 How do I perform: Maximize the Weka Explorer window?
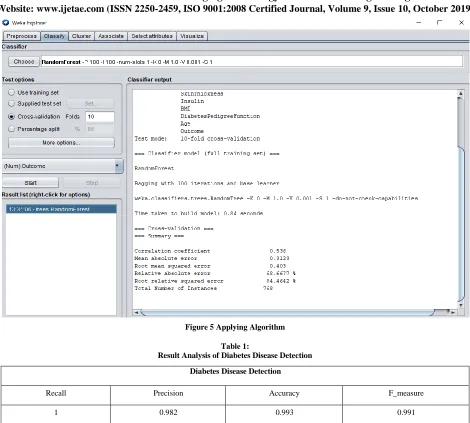tap(439, 23)
